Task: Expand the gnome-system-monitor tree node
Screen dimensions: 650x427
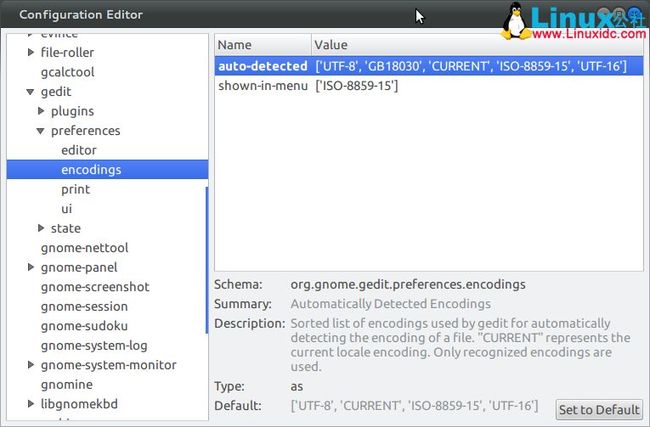Action: 30,365
